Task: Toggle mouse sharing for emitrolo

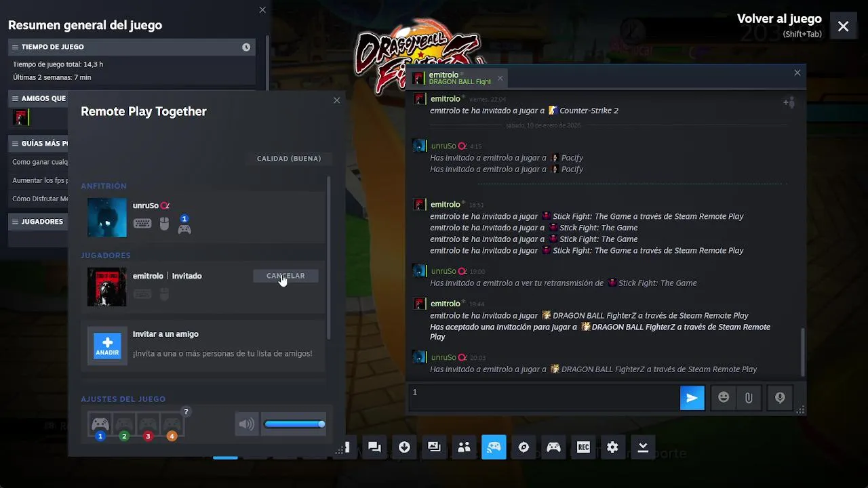Action: [x=164, y=294]
